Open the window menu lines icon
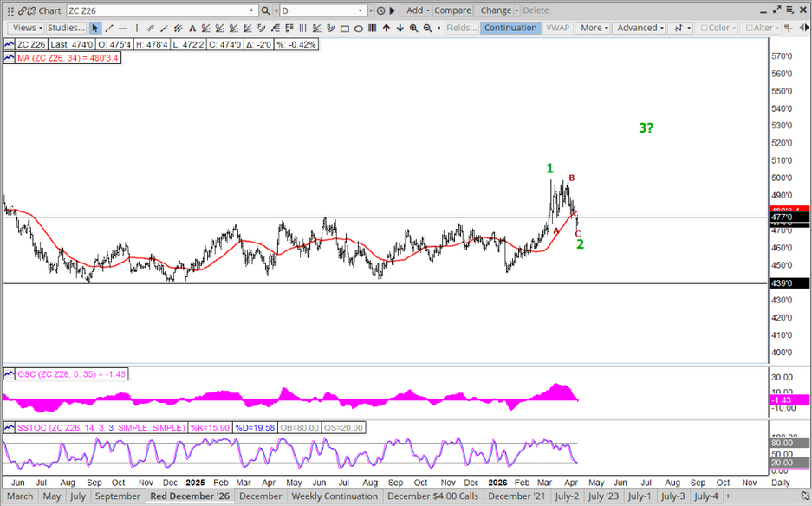This screenshot has width=812, height=506. pos(789,10)
